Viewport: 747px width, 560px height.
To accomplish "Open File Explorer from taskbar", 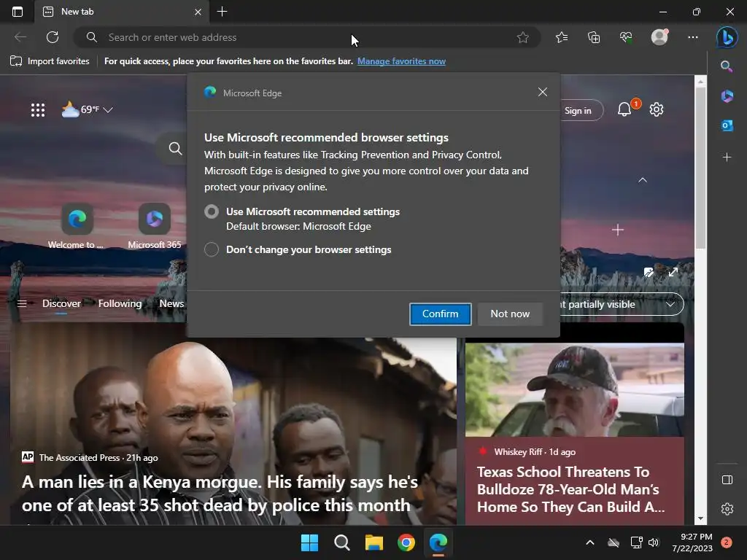I will (x=374, y=542).
